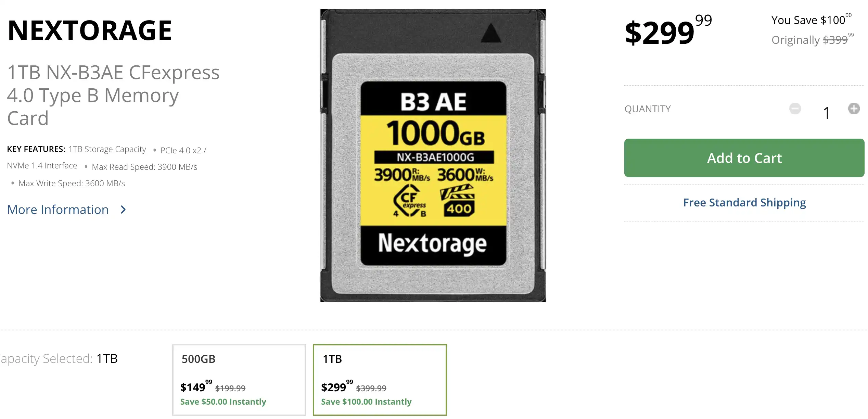
Task: Click the quantity value field
Action: (x=826, y=113)
